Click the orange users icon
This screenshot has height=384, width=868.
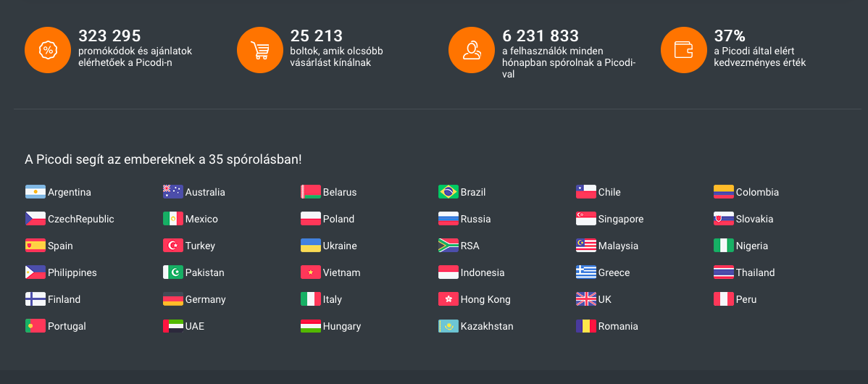point(472,50)
